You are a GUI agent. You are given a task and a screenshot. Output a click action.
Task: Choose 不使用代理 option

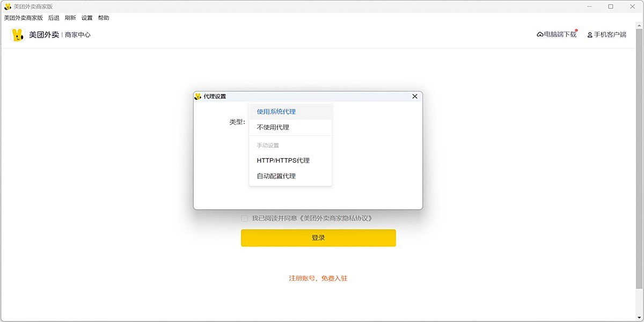[x=273, y=127]
